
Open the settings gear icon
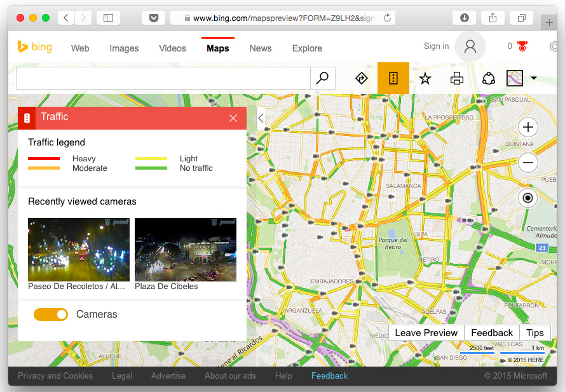554,46
